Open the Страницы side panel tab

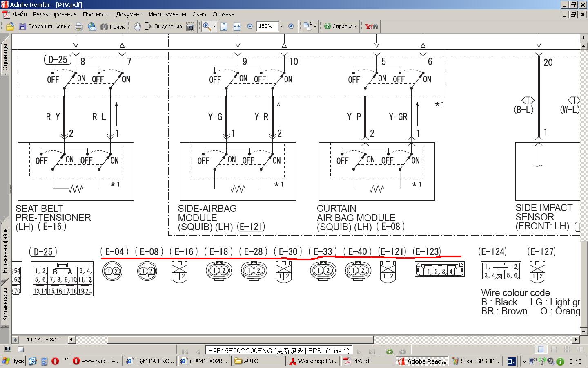pos(5,57)
